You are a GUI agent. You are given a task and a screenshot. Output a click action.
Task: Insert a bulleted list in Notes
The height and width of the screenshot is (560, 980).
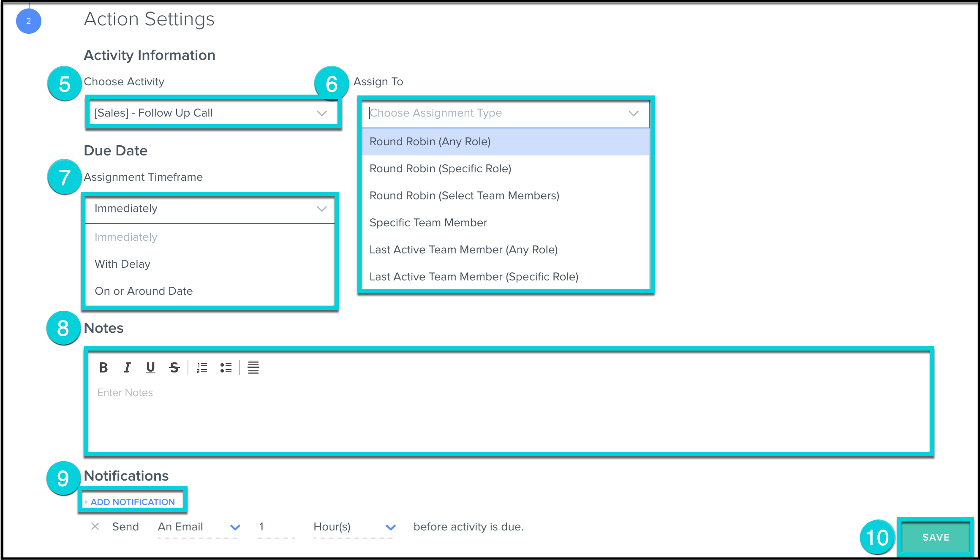pos(226,367)
